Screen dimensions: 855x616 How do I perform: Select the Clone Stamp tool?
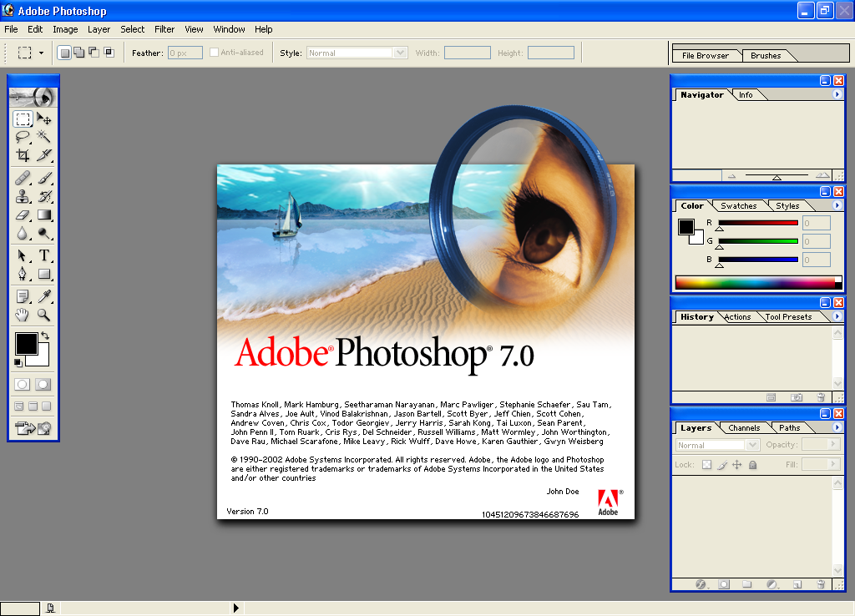point(23,196)
